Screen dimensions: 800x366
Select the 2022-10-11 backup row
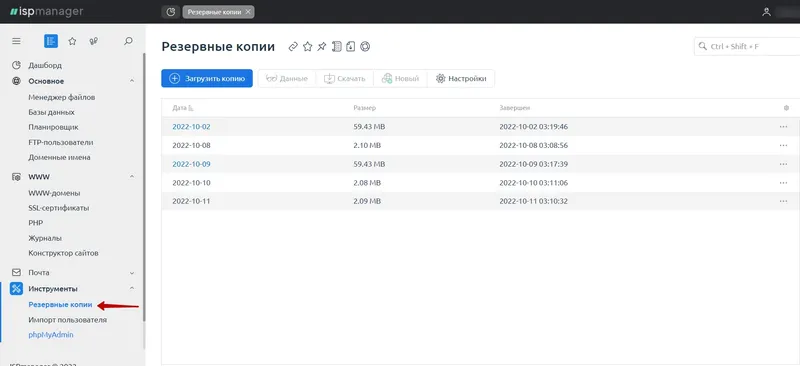481,201
